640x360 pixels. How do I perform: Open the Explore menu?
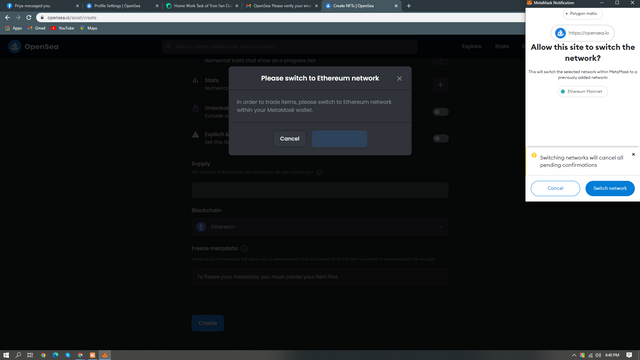[x=471, y=47]
